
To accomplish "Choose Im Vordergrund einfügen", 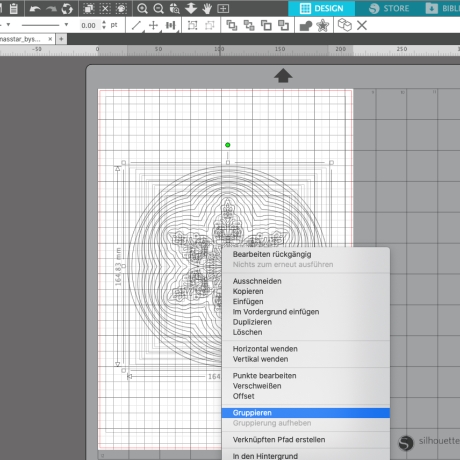I will 276,312.
